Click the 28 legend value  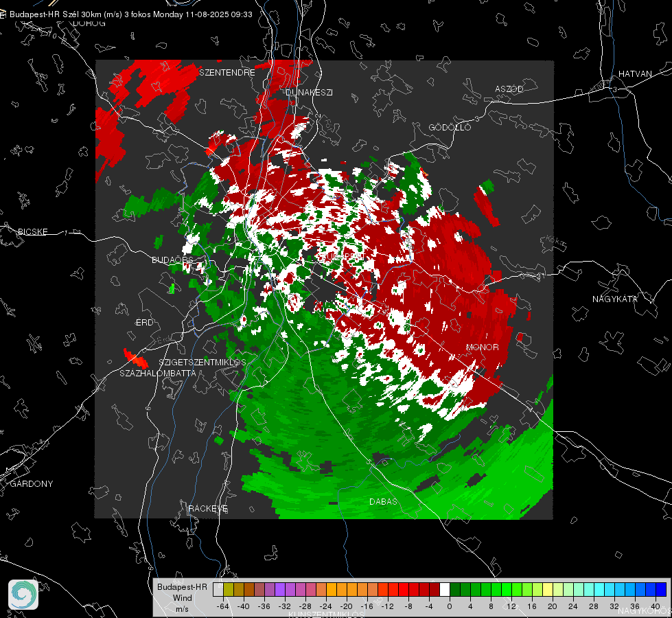point(594,606)
